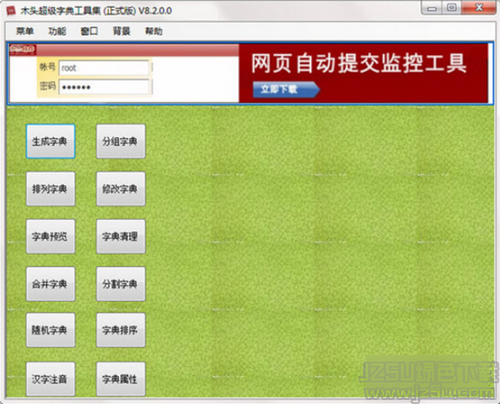The height and width of the screenshot is (404, 500).
Task: Focus the 密码 password field
Action: (x=104, y=87)
